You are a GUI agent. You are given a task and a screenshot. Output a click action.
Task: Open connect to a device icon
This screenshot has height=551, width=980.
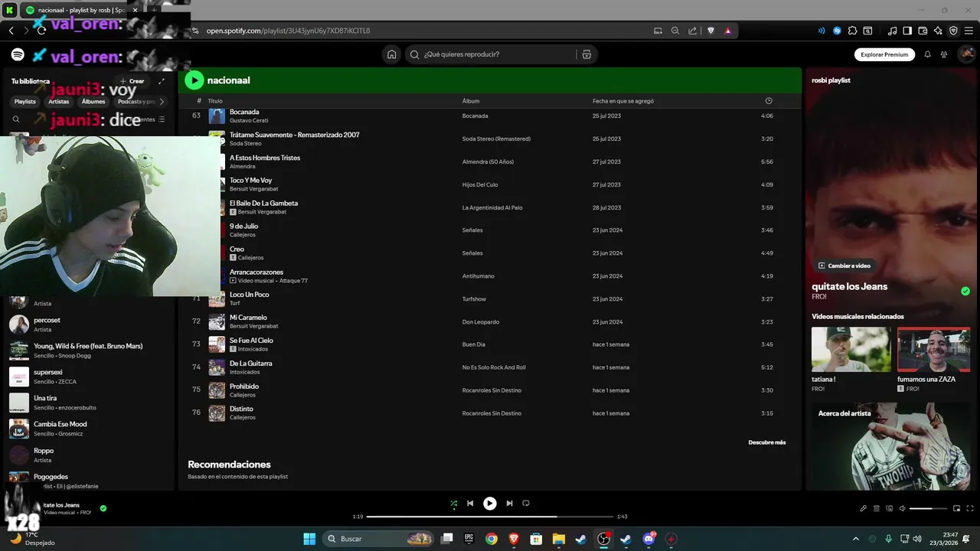[x=890, y=509]
